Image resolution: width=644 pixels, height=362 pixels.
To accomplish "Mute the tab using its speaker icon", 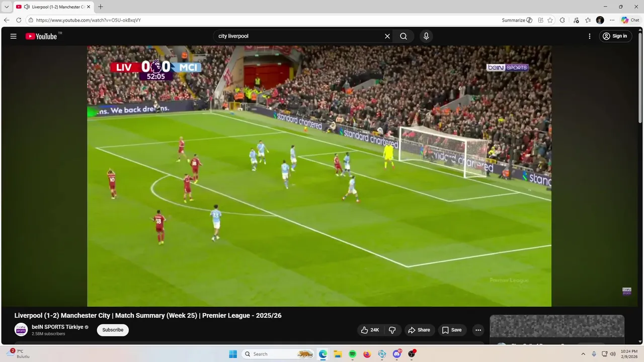I will click(26, 7).
